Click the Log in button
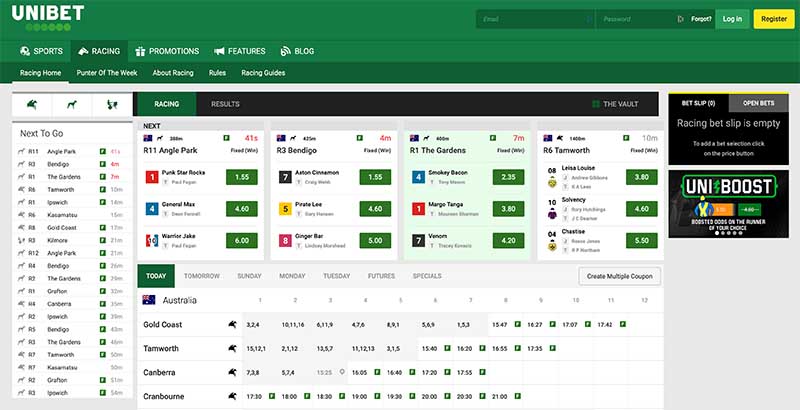 coord(732,19)
